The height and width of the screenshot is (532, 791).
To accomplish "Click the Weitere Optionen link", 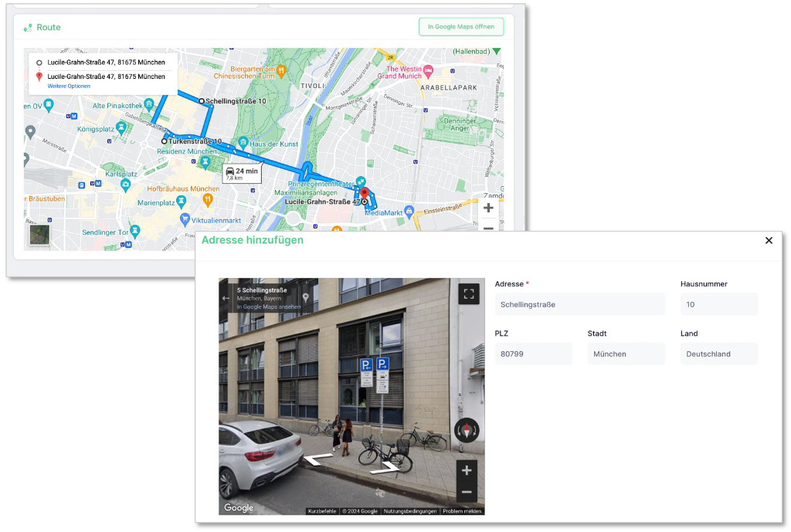I will (69, 86).
